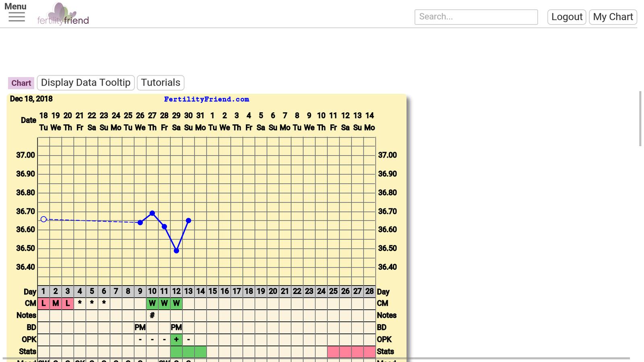The height and width of the screenshot is (362, 644).
Task: Open the # note marker on day 10
Action: (x=152, y=315)
